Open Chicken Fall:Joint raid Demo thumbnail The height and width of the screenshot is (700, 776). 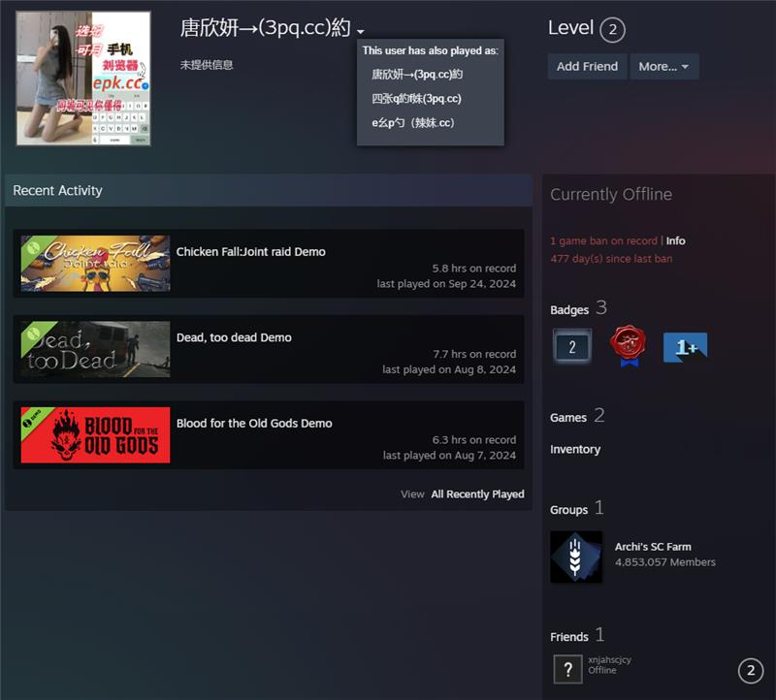pyautogui.click(x=95, y=263)
